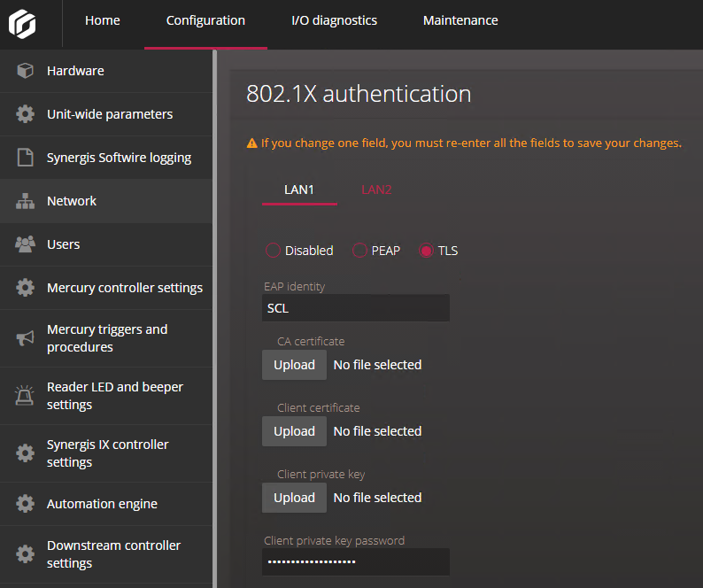Click the Genetec logo icon

[22, 24]
